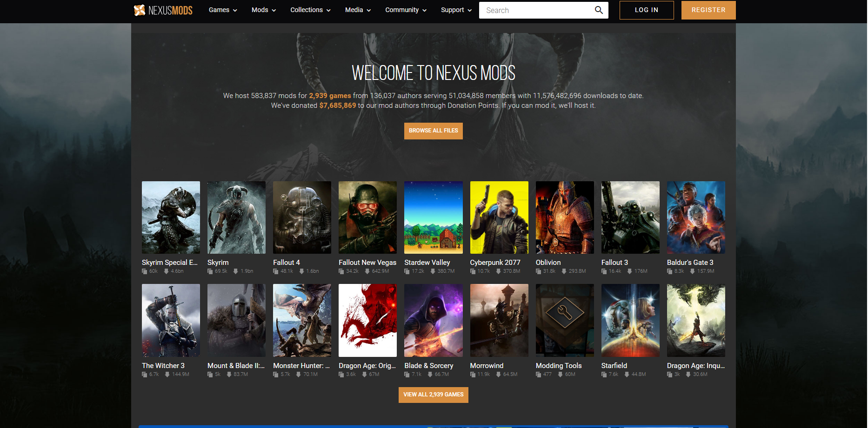Image resolution: width=868 pixels, height=428 pixels.
Task: Click the 'Cyberpunk 2077' game title
Action: coord(495,263)
